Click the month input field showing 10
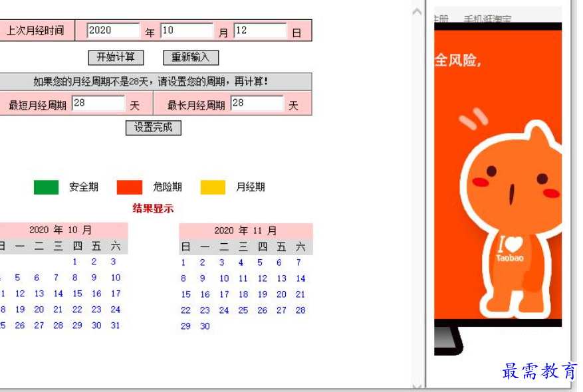 pos(187,31)
